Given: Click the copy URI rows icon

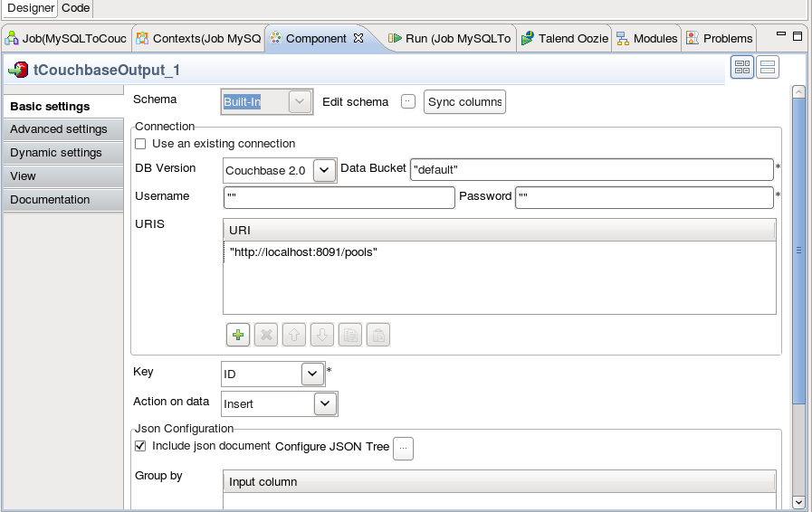Looking at the screenshot, I should click(350, 335).
